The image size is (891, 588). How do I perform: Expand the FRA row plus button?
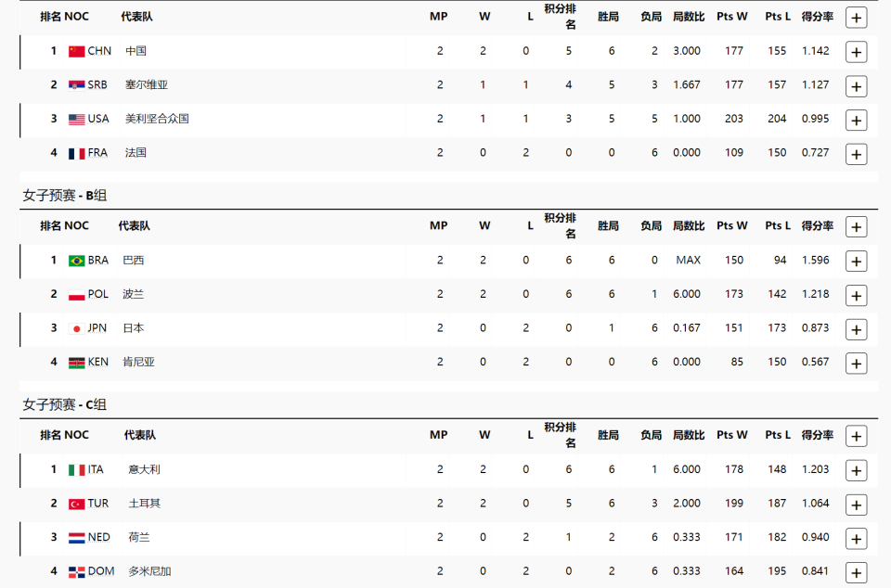(856, 154)
